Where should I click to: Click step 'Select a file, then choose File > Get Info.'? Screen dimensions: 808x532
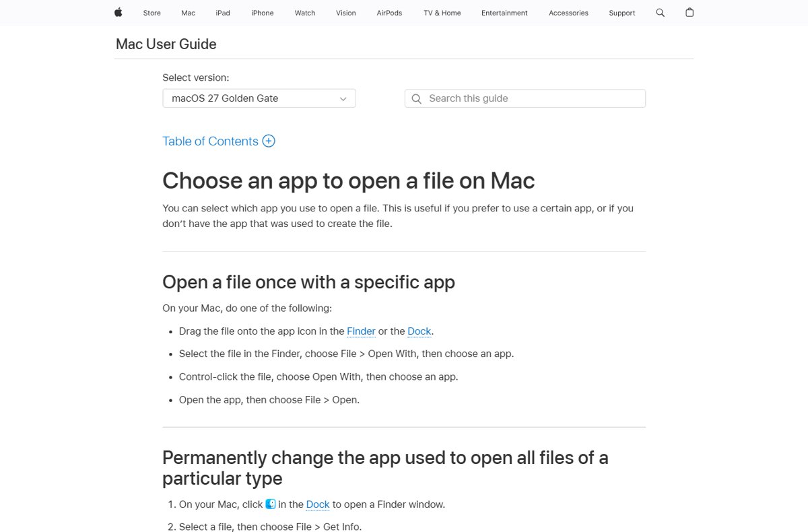click(270, 527)
